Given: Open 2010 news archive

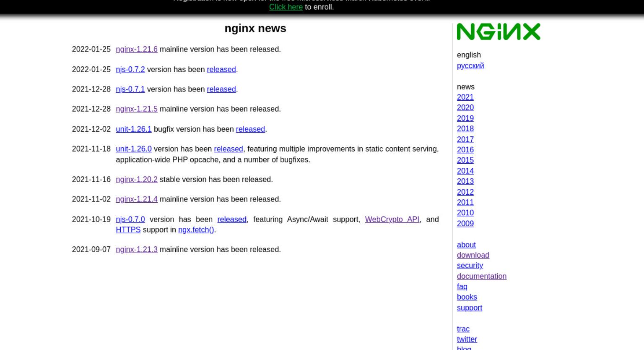Looking at the screenshot, I should (x=465, y=213).
